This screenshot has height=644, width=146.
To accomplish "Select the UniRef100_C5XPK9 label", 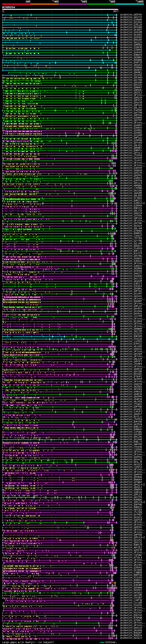I will (x=131, y=156).
